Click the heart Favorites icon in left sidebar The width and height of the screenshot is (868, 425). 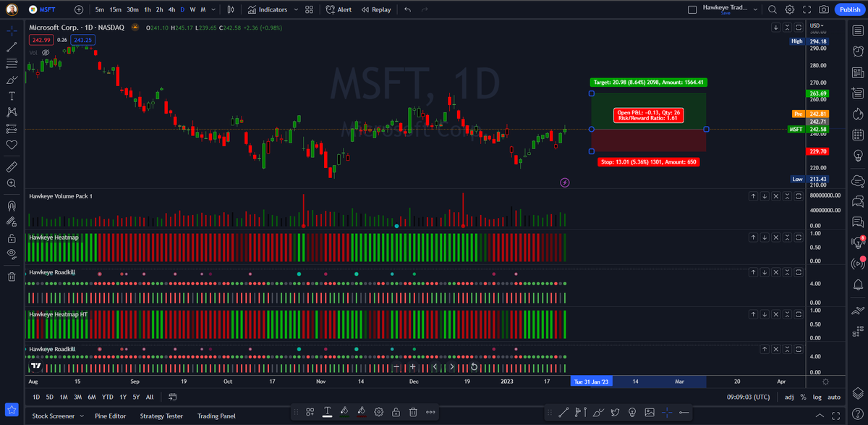(x=12, y=145)
